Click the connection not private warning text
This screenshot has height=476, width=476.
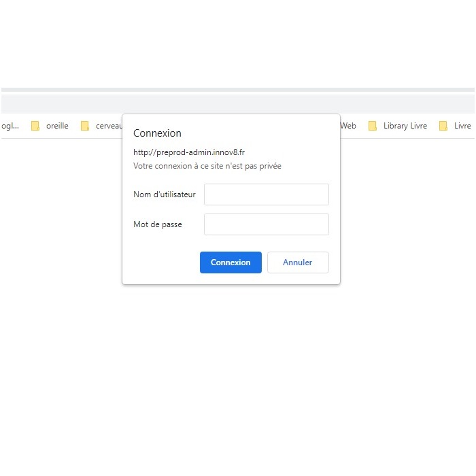coord(207,166)
